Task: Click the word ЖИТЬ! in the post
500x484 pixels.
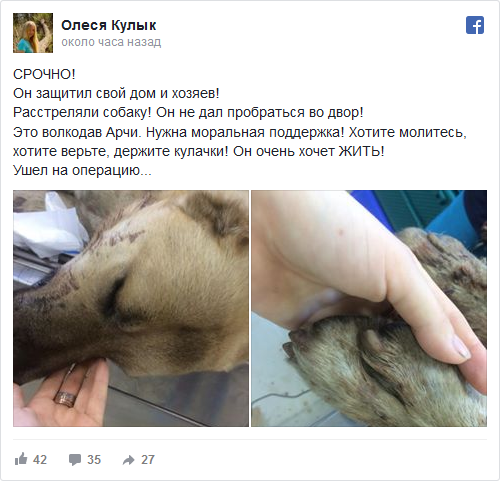Action: tap(361, 151)
